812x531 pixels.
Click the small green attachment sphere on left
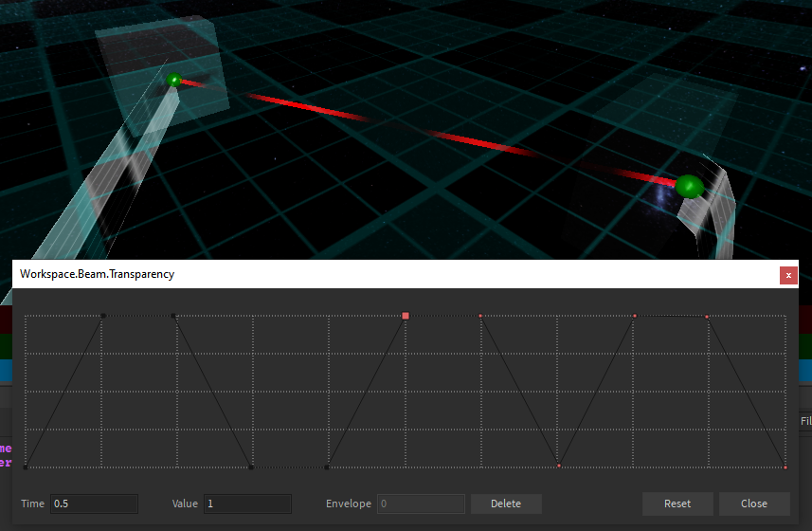click(x=174, y=80)
